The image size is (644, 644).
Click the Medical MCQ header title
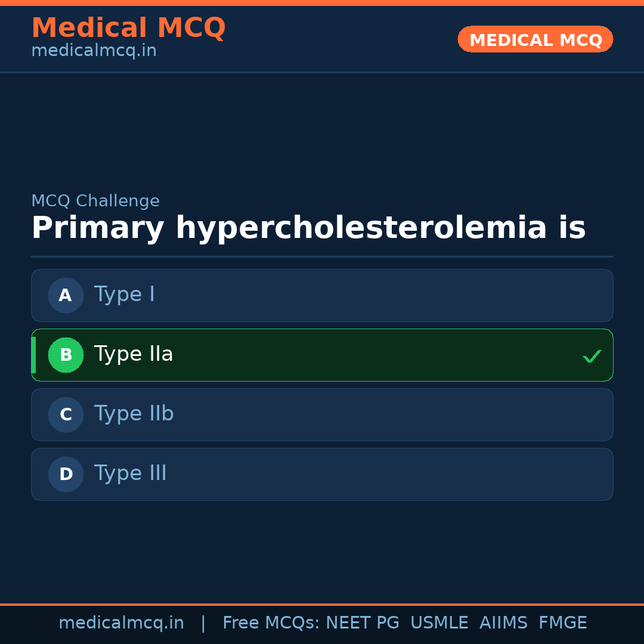[128, 28]
